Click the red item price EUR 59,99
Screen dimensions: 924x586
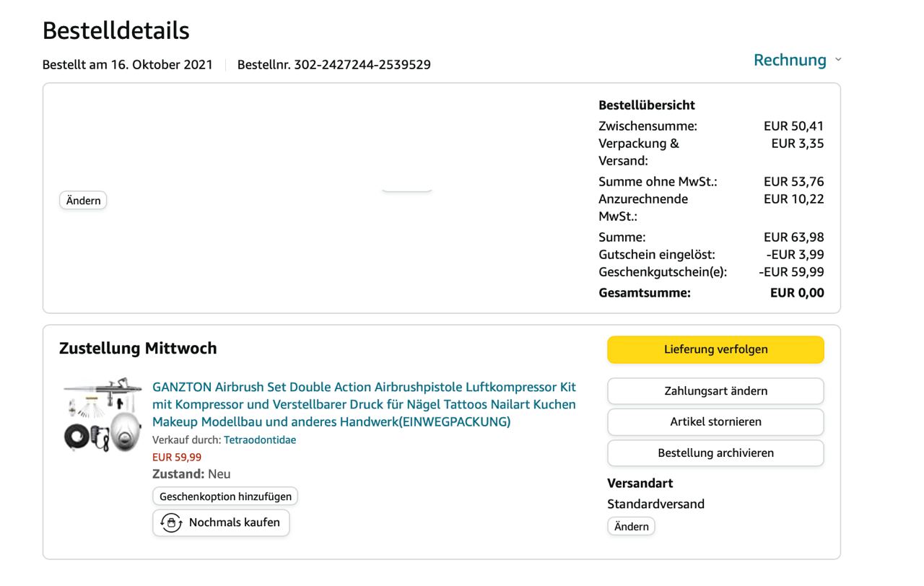point(177,457)
